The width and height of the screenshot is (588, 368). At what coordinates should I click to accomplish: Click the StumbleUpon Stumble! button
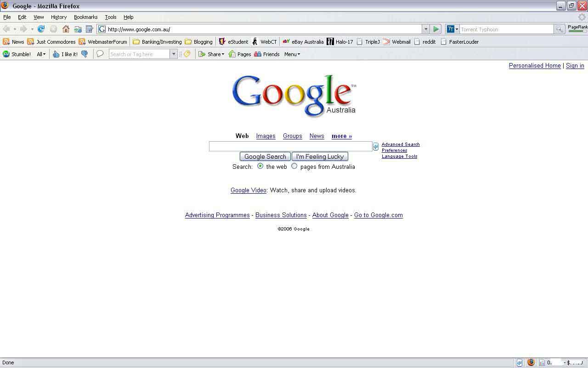[x=17, y=54]
